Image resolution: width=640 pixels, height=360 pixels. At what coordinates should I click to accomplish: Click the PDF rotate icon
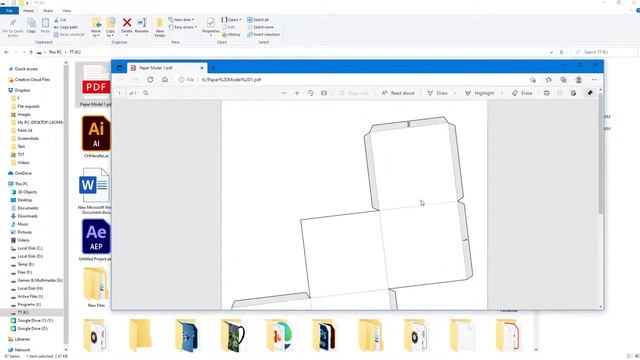(310, 93)
